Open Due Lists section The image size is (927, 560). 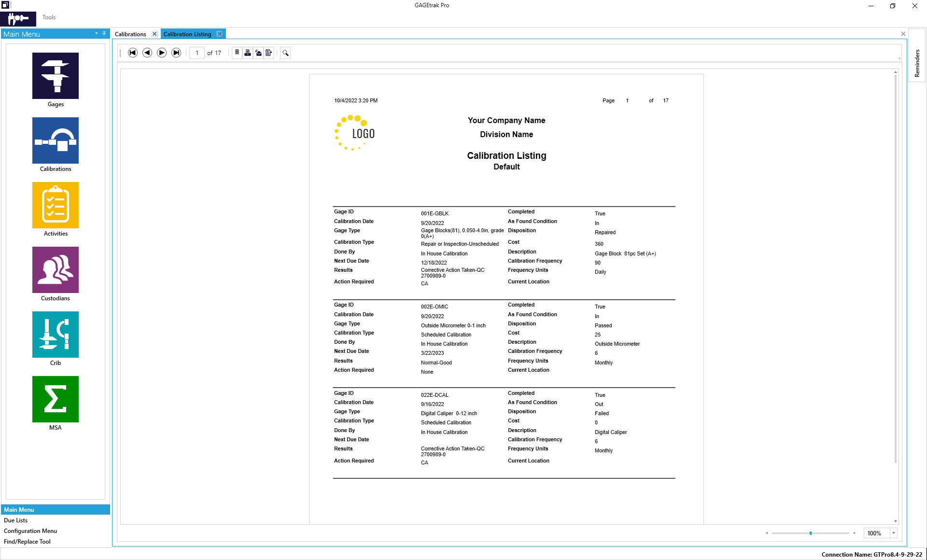point(16,520)
